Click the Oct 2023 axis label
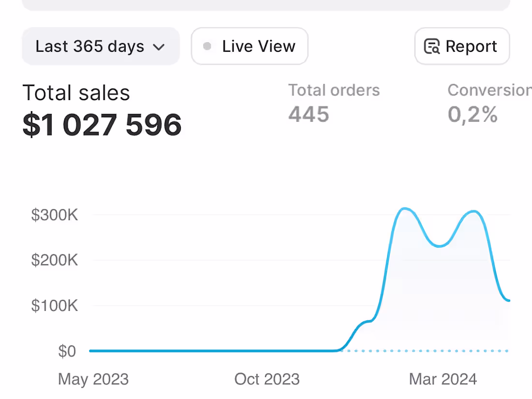The height and width of the screenshot is (399, 532). [267, 379]
